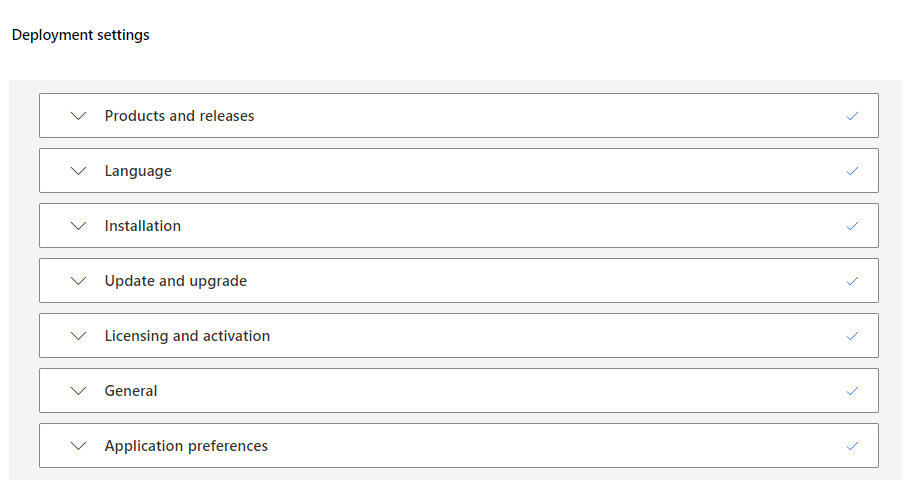This screenshot has height=493, width=911.
Task: Click checkmark icon on Products and releases row
Action: coord(852,116)
